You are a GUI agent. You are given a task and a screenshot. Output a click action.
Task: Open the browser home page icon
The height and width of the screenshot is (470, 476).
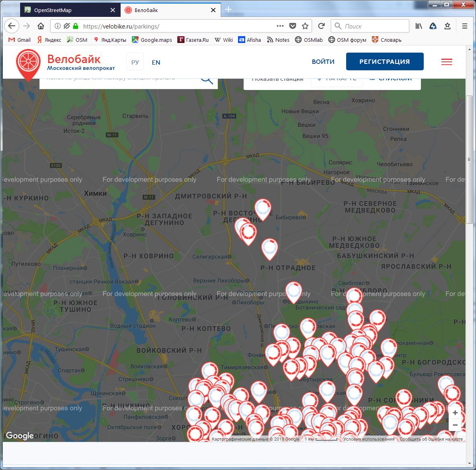click(41, 26)
